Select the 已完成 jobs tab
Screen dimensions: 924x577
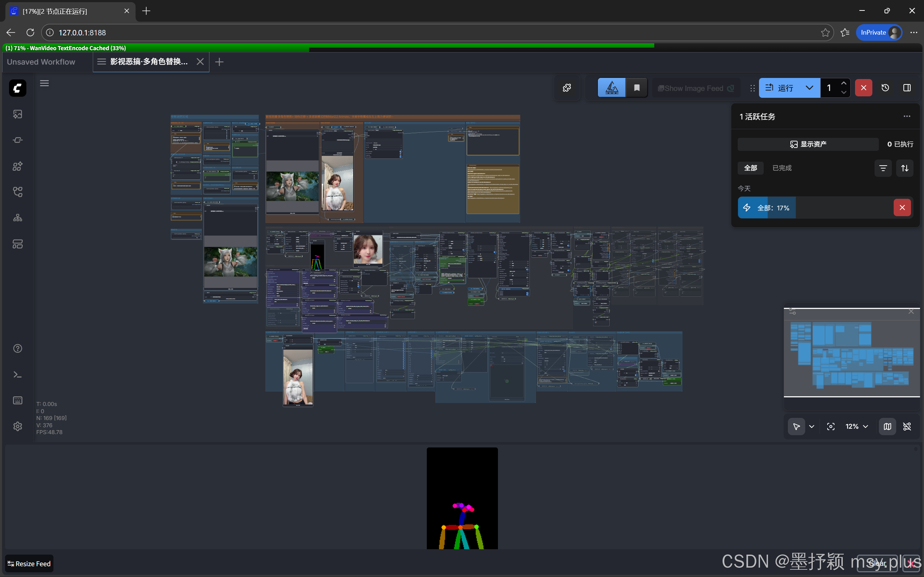782,168
